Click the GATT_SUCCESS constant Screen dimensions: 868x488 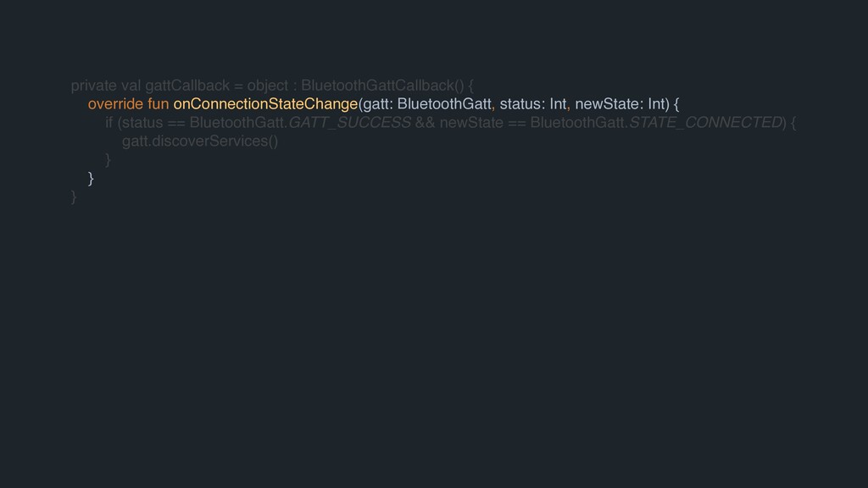click(350, 123)
